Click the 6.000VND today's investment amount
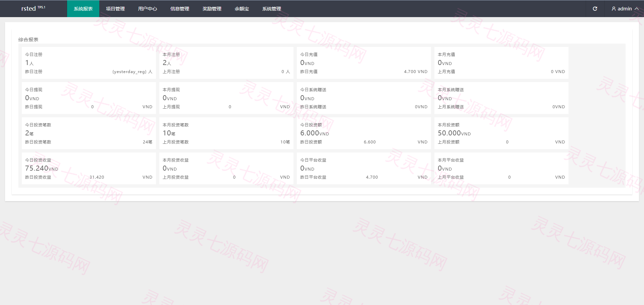Viewport: 644px width, 305px height. click(x=314, y=133)
